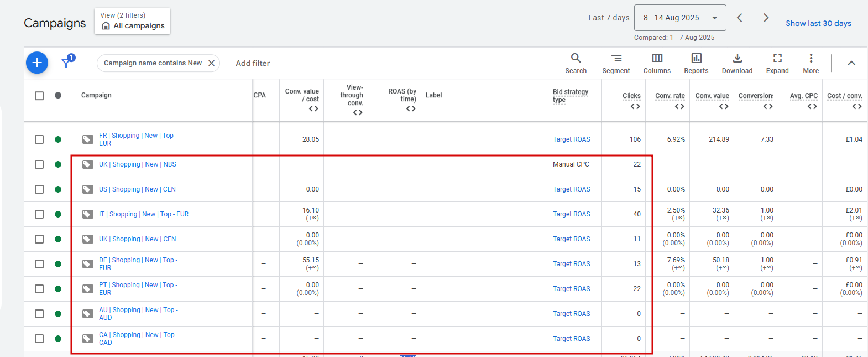Expand comparison arrows under Clicks
The image size is (868, 357).
coord(635,106)
